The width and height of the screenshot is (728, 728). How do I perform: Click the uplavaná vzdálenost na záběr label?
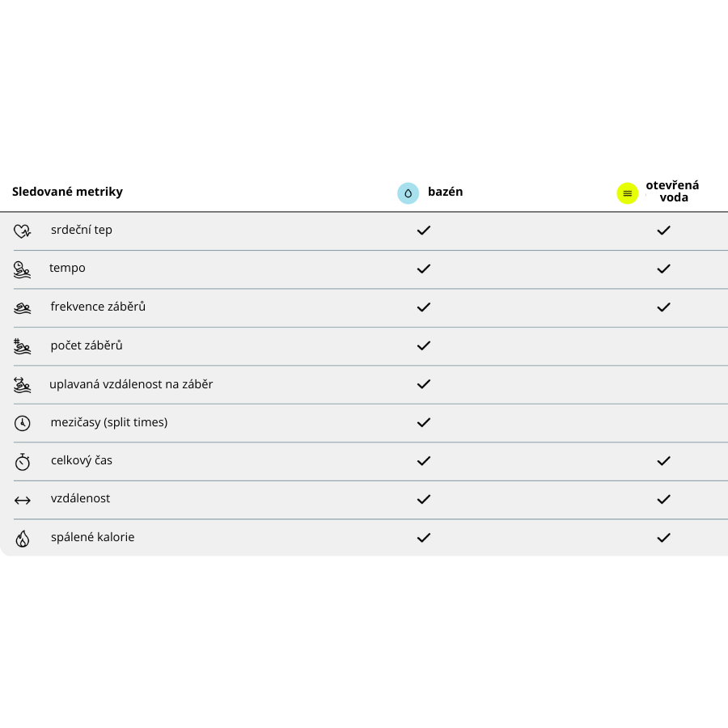131,384
